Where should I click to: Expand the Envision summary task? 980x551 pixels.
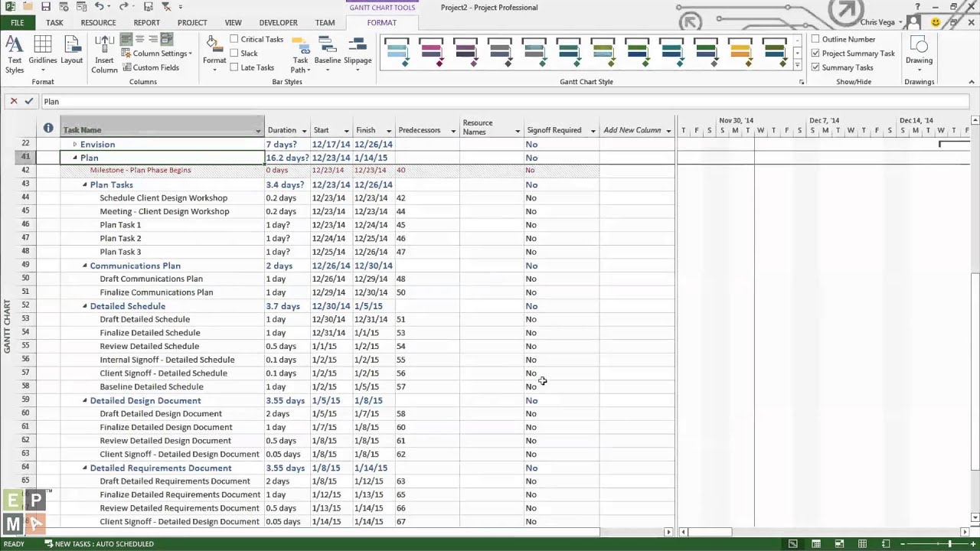point(75,144)
